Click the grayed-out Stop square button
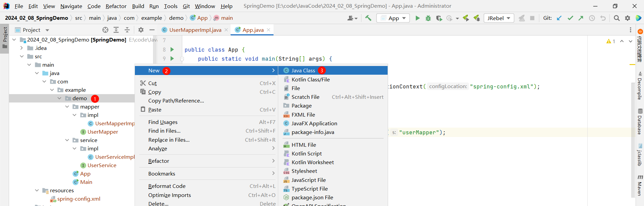 click(x=532, y=18)
